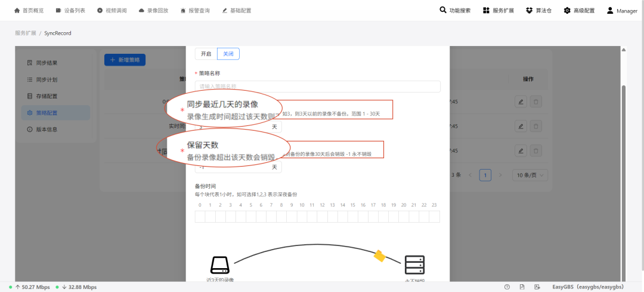Screen dimensions: 644x292
Task: Click the 策略名称 input field
Action: click(x=317, y=87)
